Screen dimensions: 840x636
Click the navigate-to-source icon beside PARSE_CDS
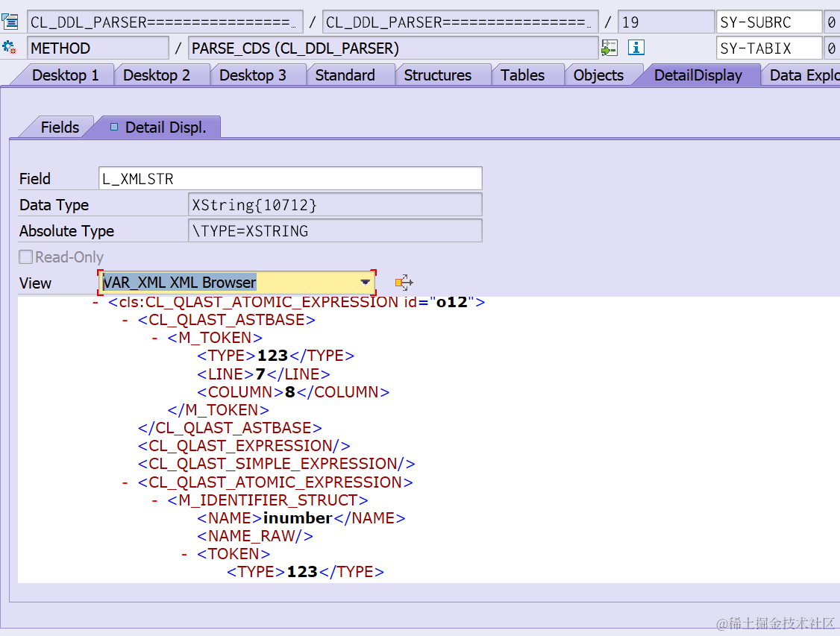click(x=609, y=48)
